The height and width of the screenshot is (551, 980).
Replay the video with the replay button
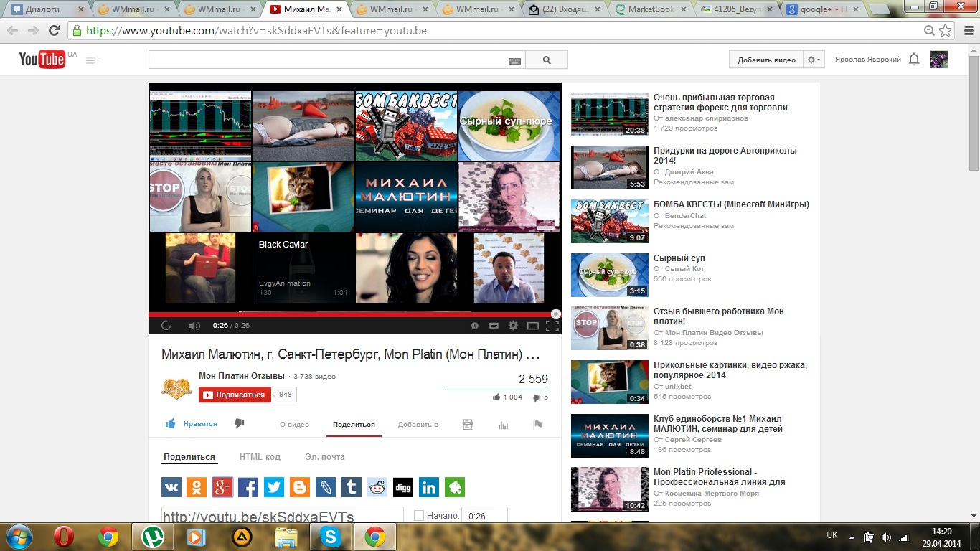click(x=166, y=326)
